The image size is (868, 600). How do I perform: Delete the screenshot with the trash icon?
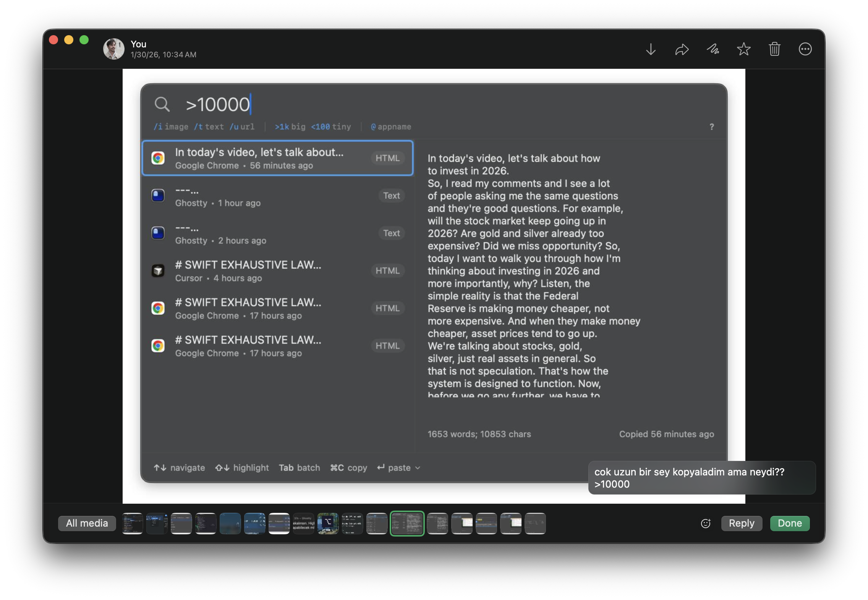click(775, 49)
